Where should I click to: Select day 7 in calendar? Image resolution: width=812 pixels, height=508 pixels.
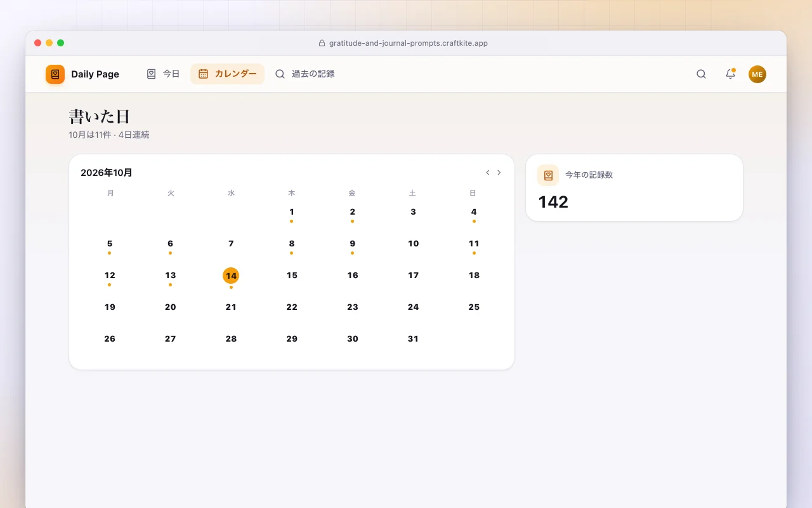tap(231, 244)
